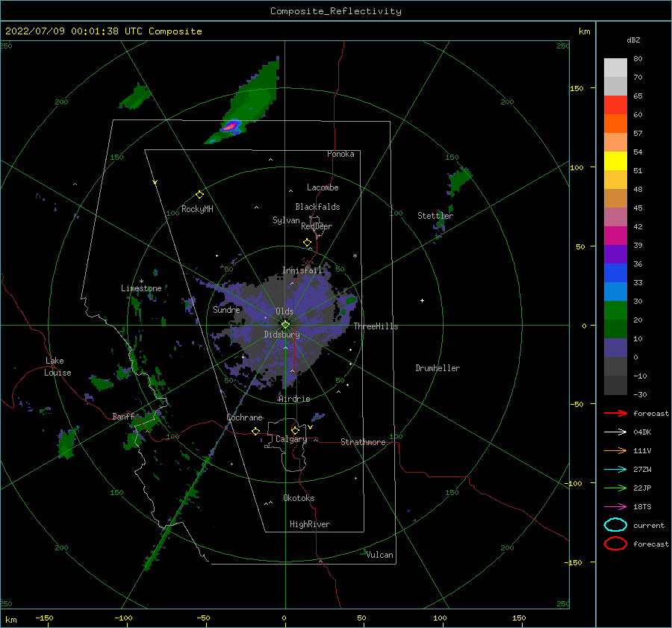Click the RockyMH label
This screenshot has width=672, height=628.
point(198,209)
